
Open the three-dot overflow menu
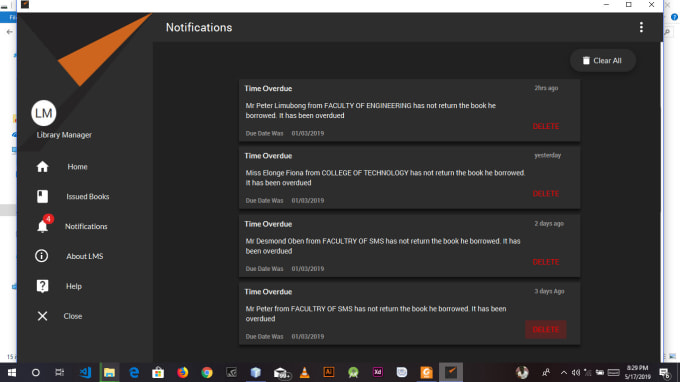coord(641,27)
